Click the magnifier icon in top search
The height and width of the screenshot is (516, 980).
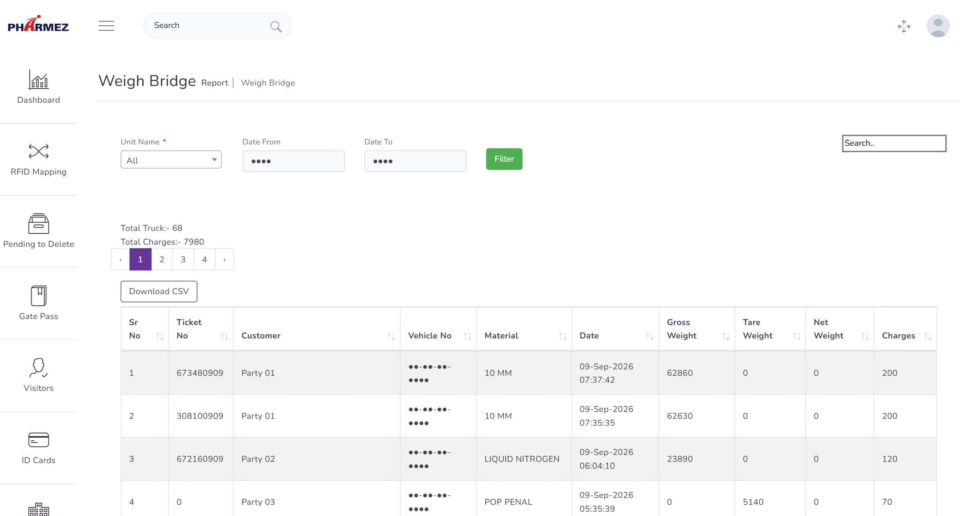click(276, 27)
